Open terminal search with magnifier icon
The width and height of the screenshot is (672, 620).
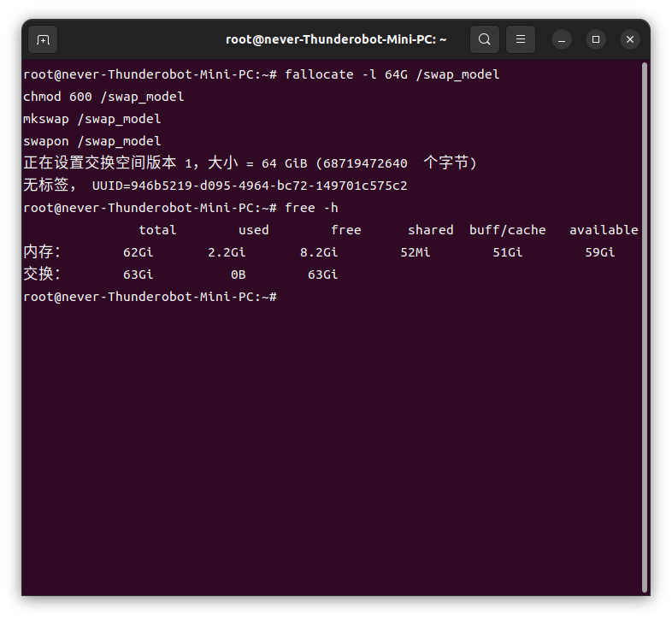click(485, 39)
